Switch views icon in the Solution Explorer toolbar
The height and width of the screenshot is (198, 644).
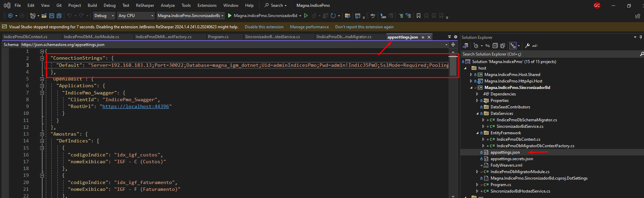tap(465, 46)
